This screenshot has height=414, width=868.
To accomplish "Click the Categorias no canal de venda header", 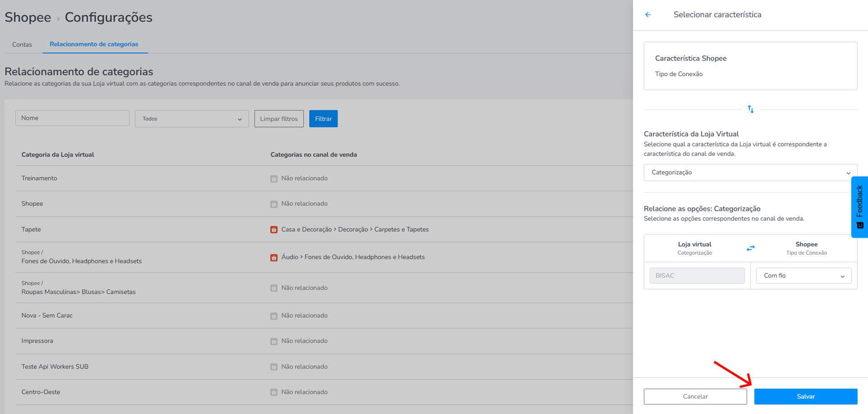I will 314,154.
